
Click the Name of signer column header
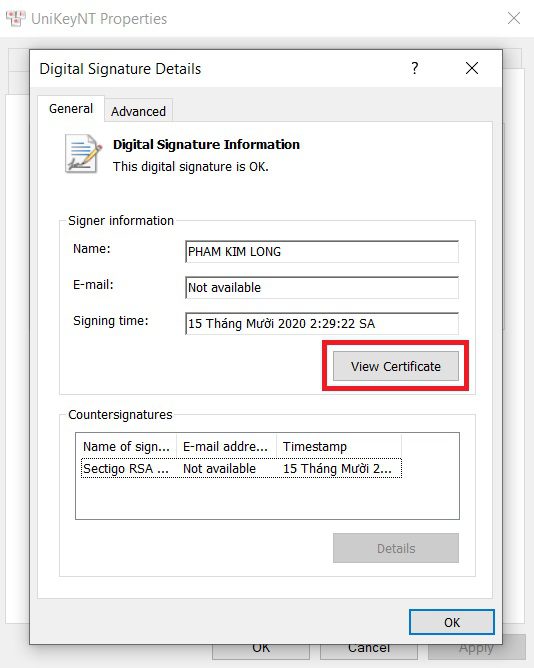point(127,446)
